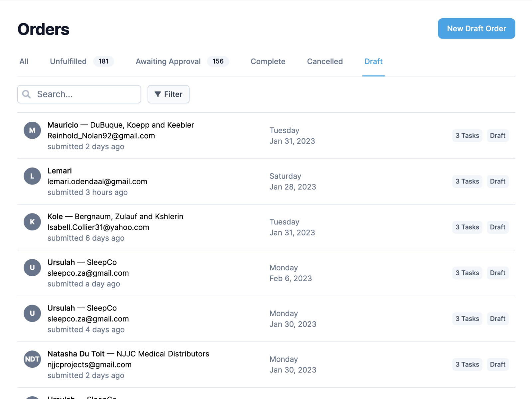Create a New Draft Order
The width and height of the screenshot is (532, 399).
(x=476, y=29)
